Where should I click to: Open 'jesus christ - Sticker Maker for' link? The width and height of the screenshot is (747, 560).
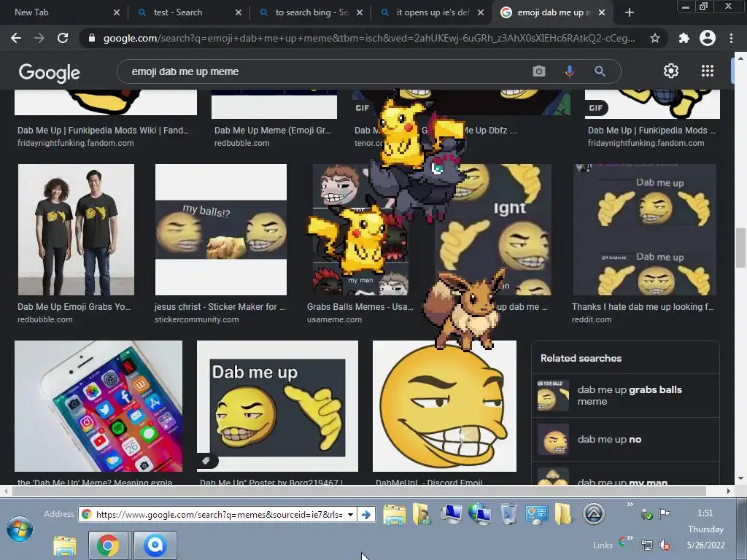220,307
